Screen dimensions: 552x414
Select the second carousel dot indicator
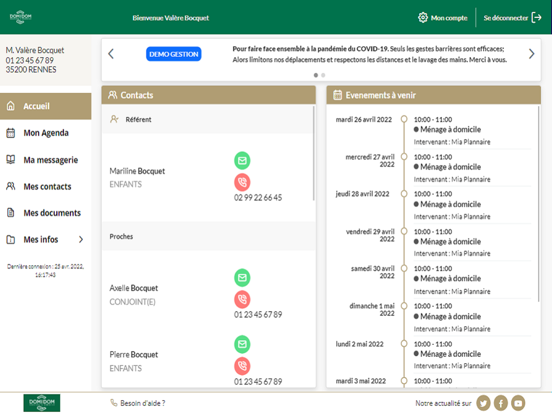(x=323, y=75)
